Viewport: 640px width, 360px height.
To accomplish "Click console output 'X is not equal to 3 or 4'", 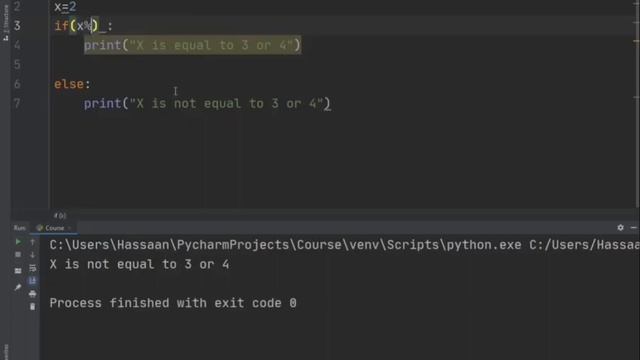I will pyautogui.click(x=140, y=264).
